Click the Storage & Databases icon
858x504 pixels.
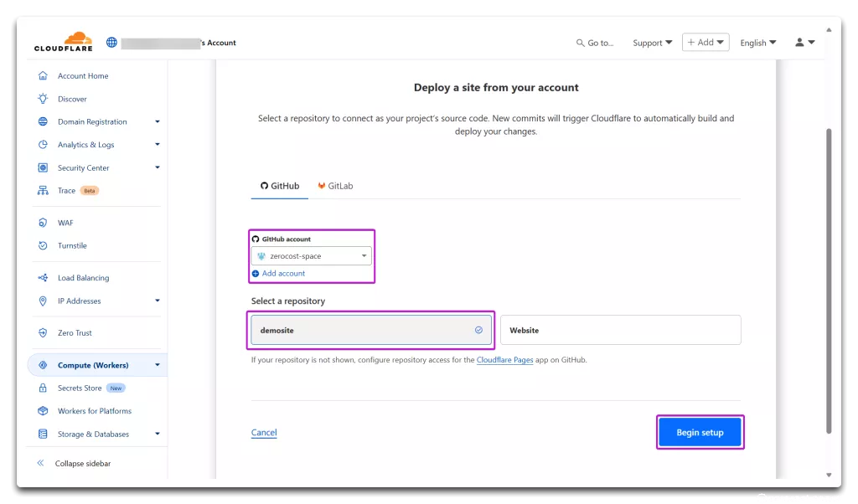click(x=43, y=434)
